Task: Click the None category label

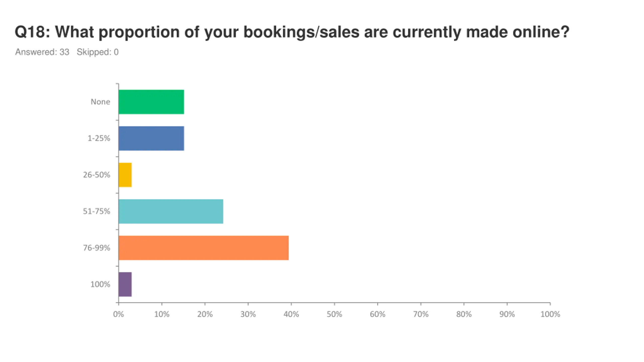Action: click(100, 102)
